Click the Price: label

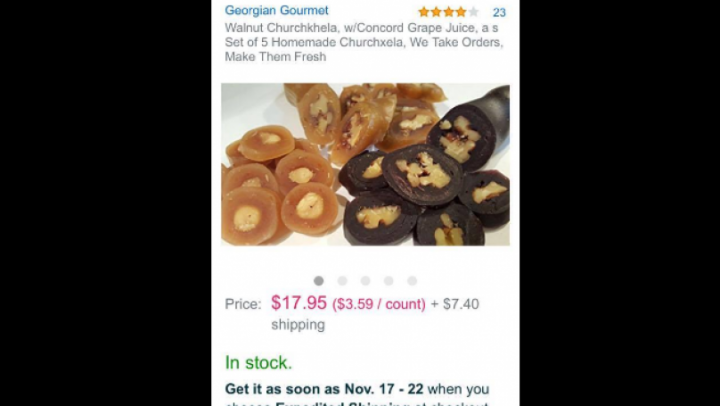(243, 304)
